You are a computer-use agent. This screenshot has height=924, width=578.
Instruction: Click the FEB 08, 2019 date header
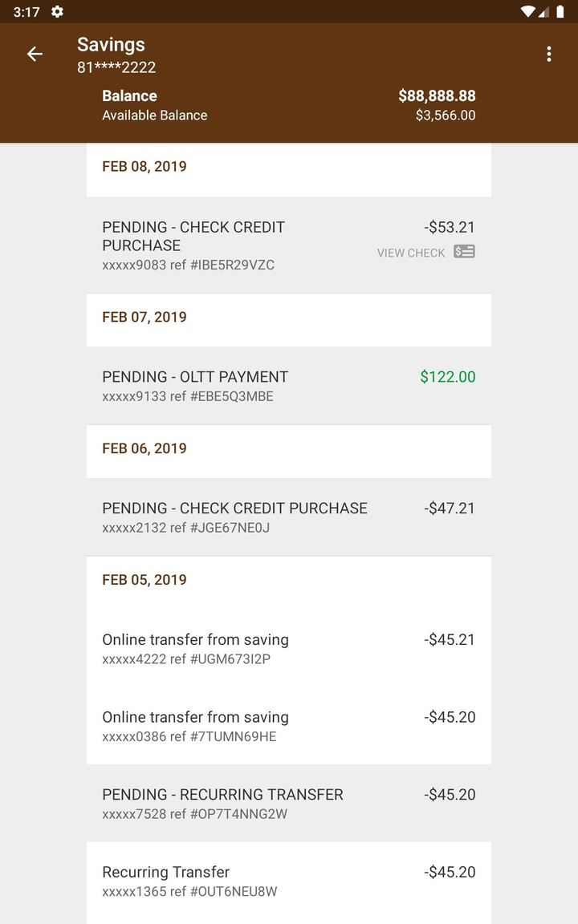tap(144, 167)
